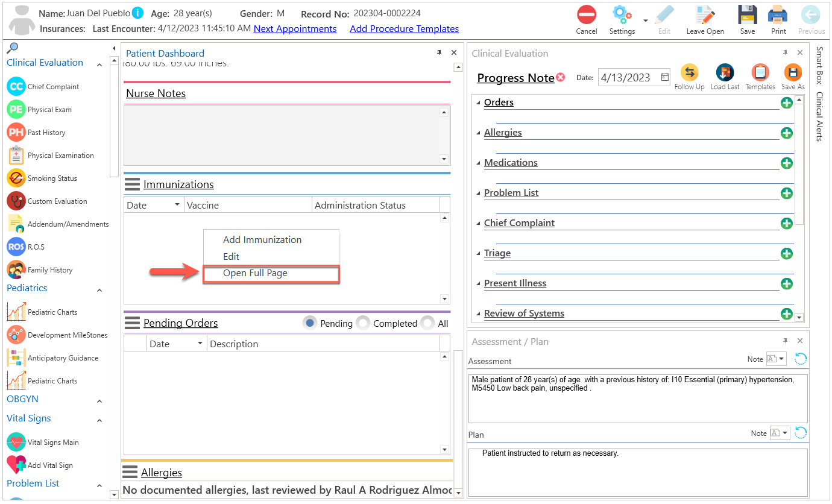Click the sidebar search magnifier icon
Screen dimensions: 832x504
pos(13,48)
